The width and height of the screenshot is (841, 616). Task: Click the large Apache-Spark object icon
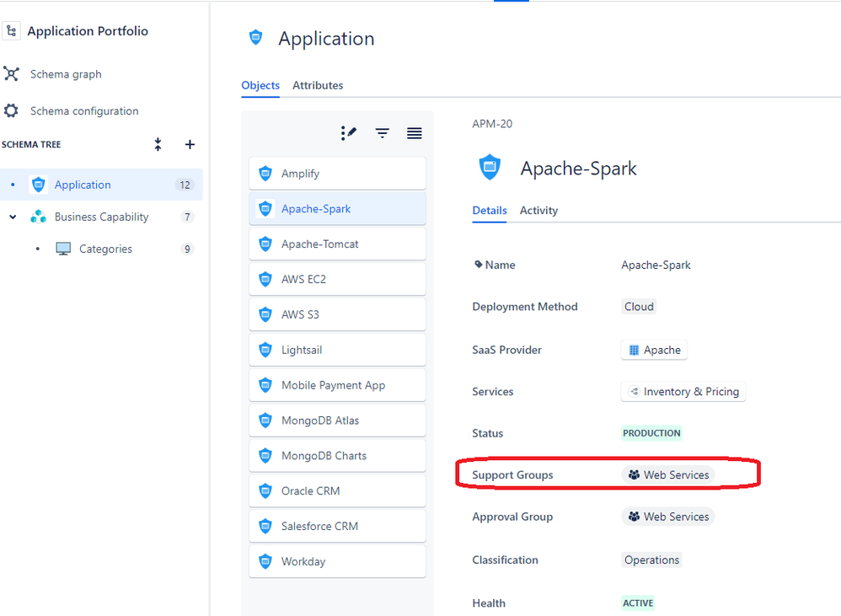(490, 167)
